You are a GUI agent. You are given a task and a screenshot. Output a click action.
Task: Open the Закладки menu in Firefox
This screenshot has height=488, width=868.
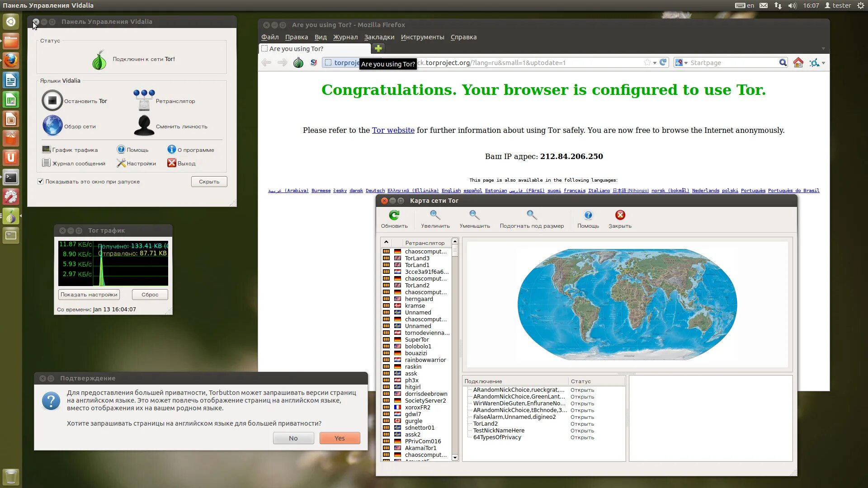379,37
